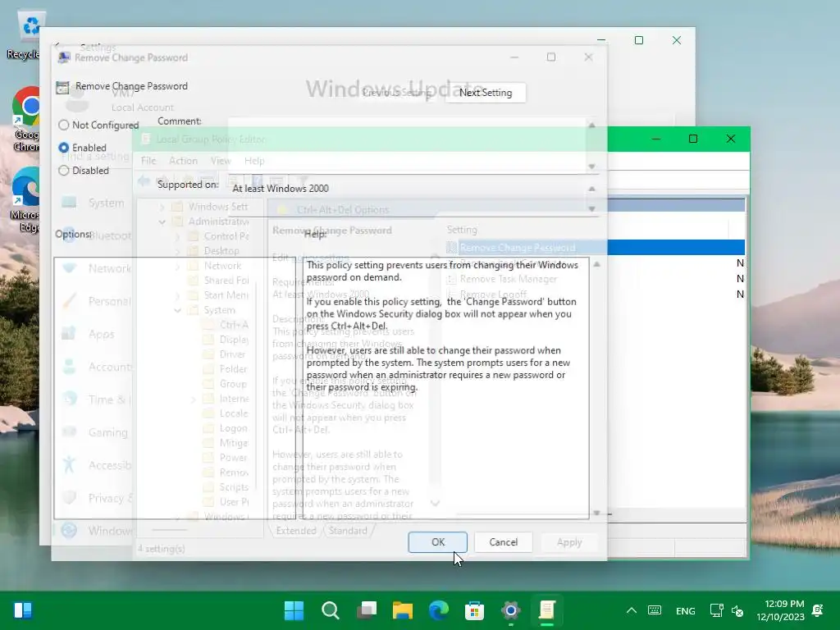
Task: Open Windows Start menu
Action: (x=294, y=610)
